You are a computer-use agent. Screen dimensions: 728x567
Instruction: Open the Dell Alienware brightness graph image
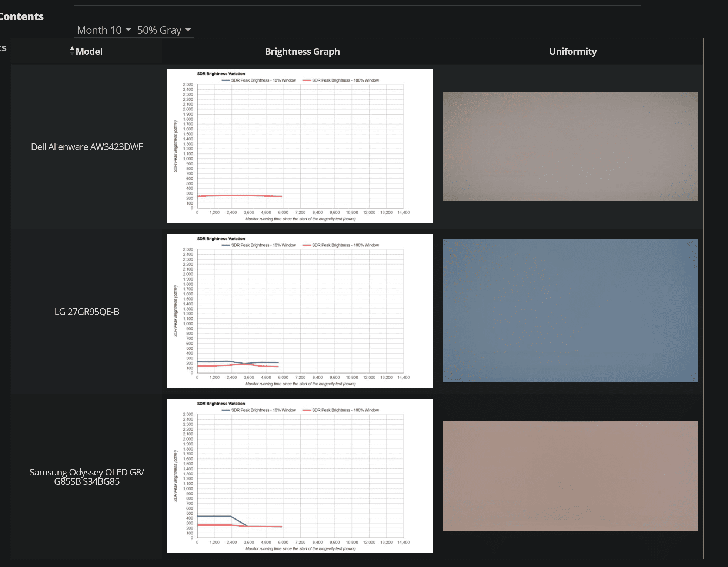click(x=300, y=146)
